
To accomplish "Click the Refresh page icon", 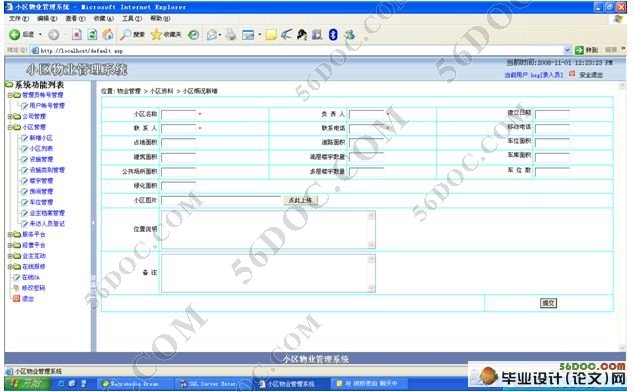I will [92, 35].
